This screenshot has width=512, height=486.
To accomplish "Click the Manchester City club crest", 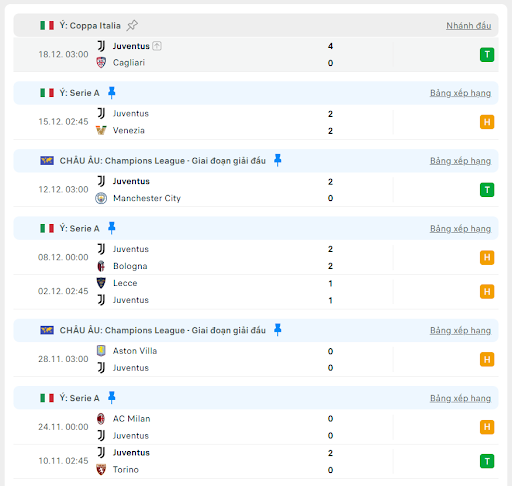I will (x=101, y=198).
